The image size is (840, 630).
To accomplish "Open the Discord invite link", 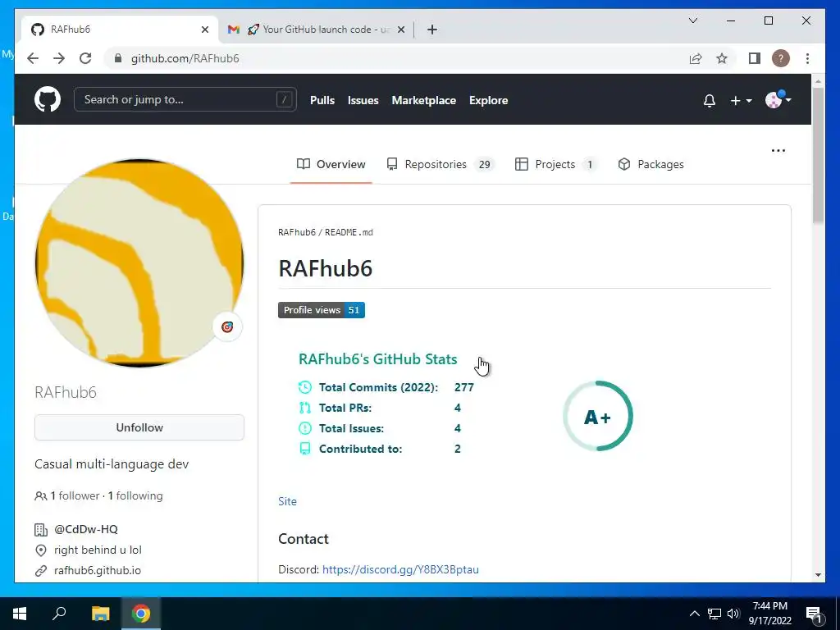I will (x=400, y=569).
